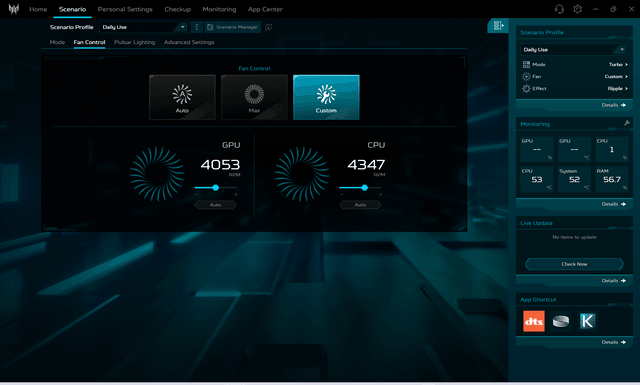Open Scenario Profile dropdown at top
Image resolution: width=640 pixels, height=385 pixels.
coord(144,27)
